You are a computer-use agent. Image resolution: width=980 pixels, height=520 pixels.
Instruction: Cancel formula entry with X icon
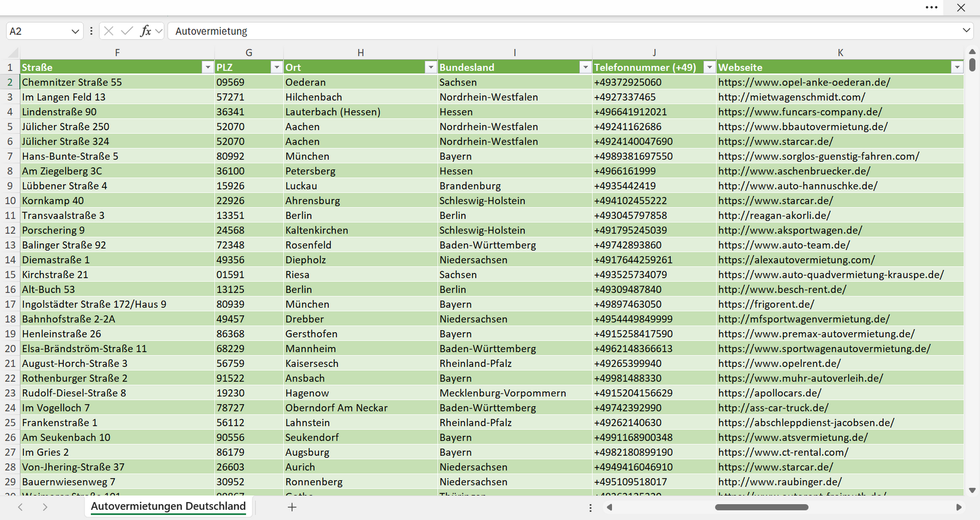pos(108,31)
